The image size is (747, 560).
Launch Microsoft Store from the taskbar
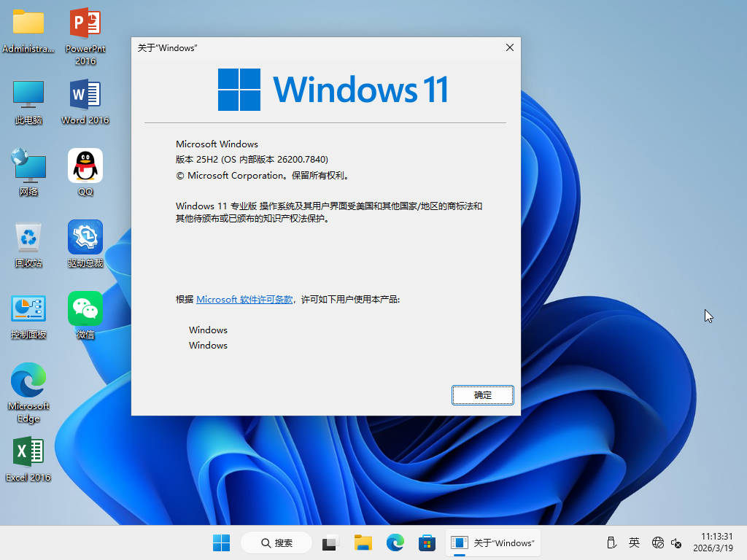(x=427, y=542)
